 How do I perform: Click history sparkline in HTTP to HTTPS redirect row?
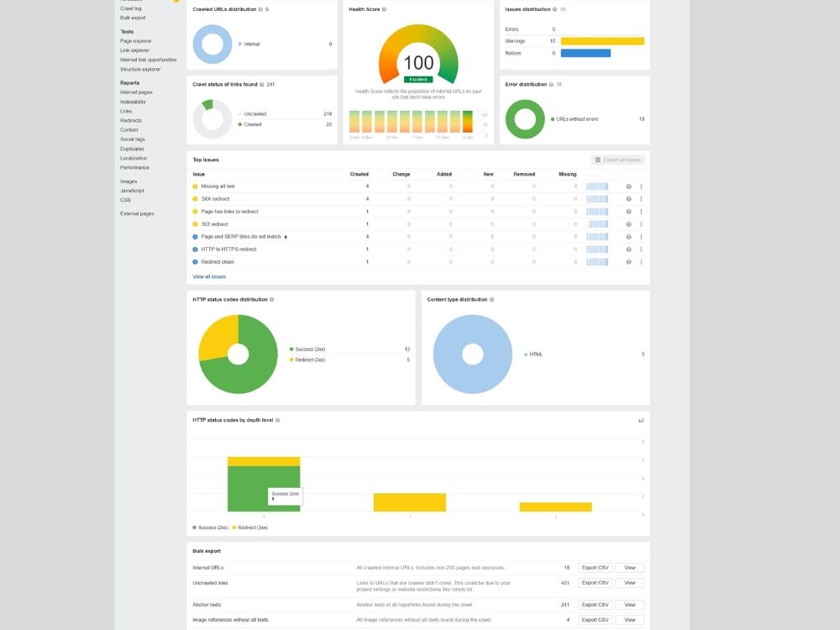596,249
